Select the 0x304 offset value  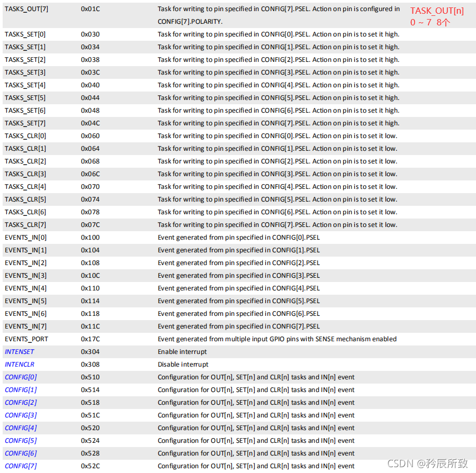91,352
